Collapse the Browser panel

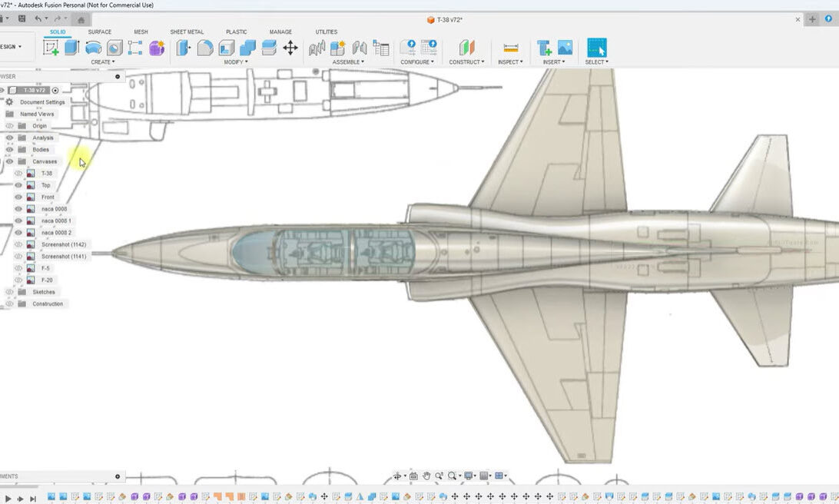tap(118, 77)
